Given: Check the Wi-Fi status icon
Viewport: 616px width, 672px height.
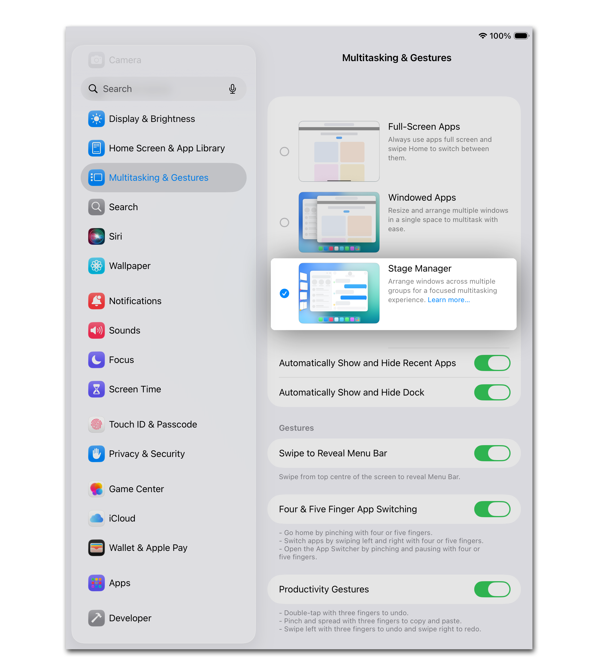Looking at the screenshot, I should pyautogui.click(x=483, y=36).
